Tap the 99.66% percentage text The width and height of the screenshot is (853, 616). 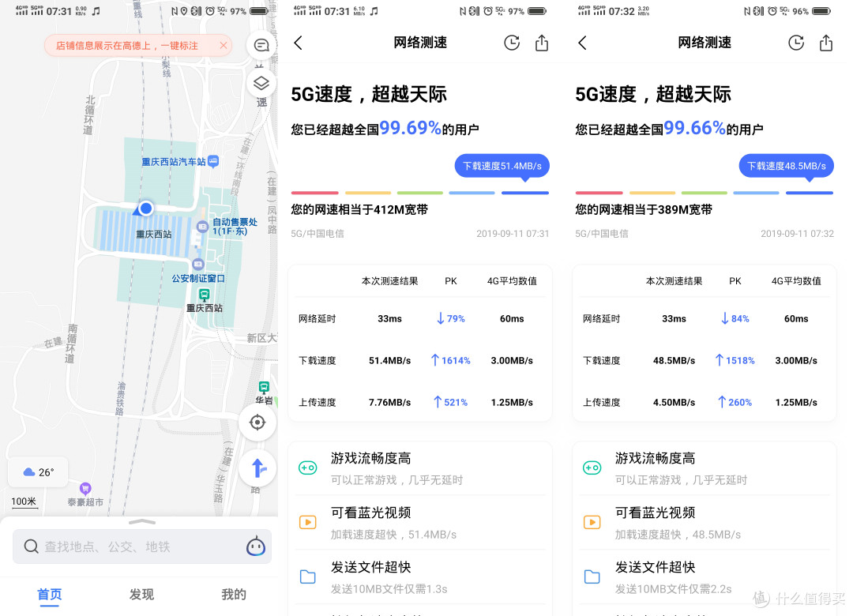click(x=695, y=128)
